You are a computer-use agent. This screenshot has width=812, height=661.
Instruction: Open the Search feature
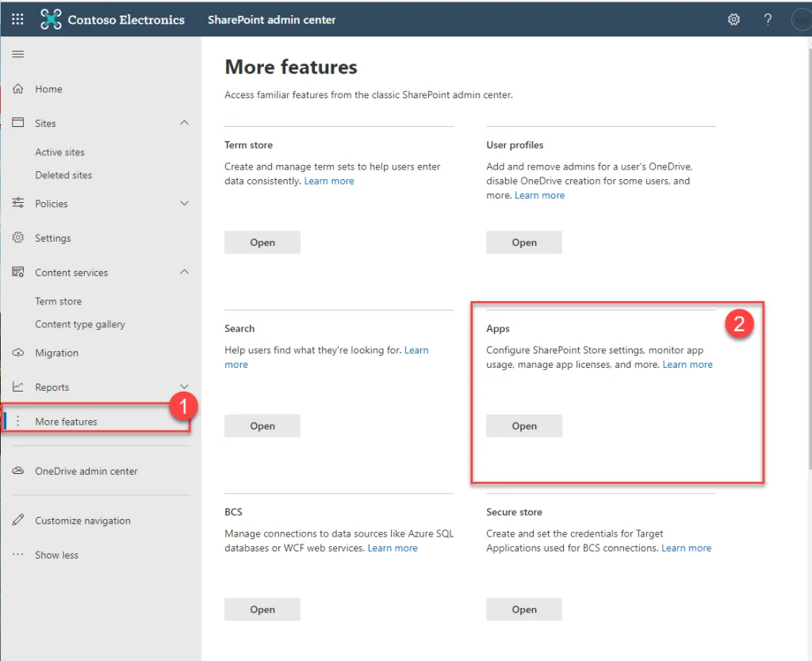click(x=262, y=426)
